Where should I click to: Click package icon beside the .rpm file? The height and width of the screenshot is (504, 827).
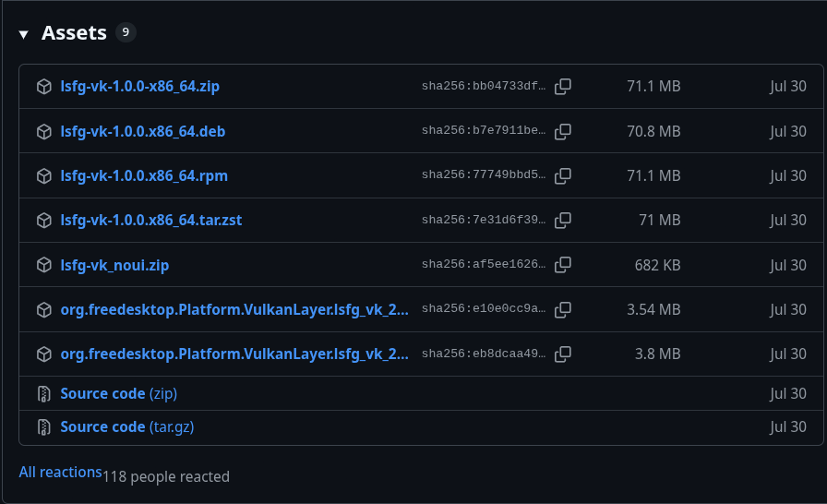[44, 175]
